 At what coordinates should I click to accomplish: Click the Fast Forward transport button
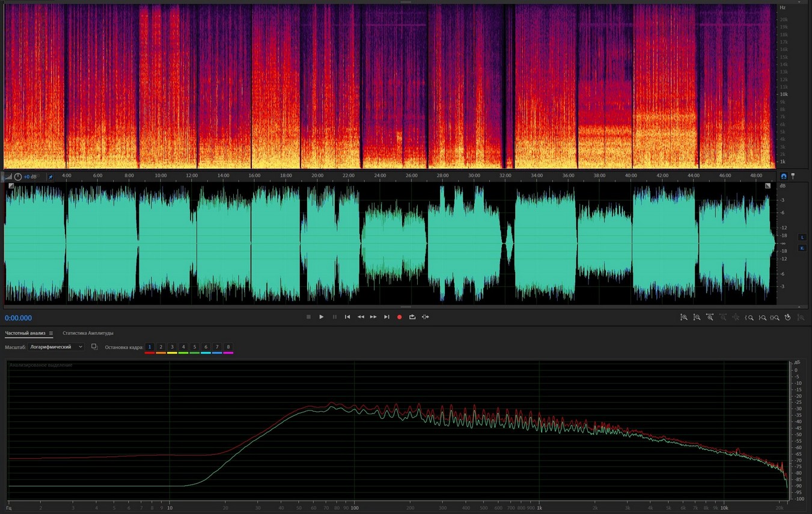pos(373,317)
